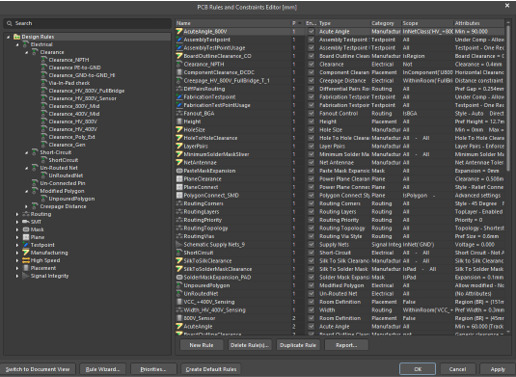The width and height of the screenshot is (516, 377).
Task: Click the AssemblyTestpoint rule icon
Action: pos(179,40)
